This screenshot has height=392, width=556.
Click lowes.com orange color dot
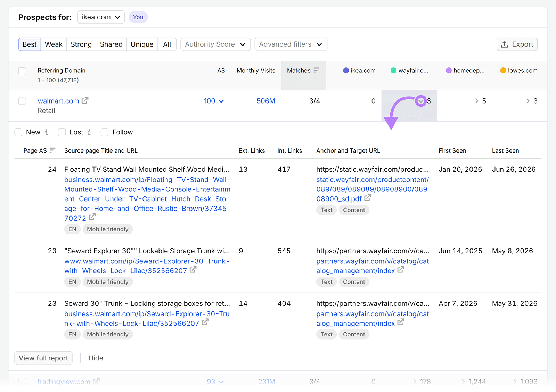click(x=503, y=71)
